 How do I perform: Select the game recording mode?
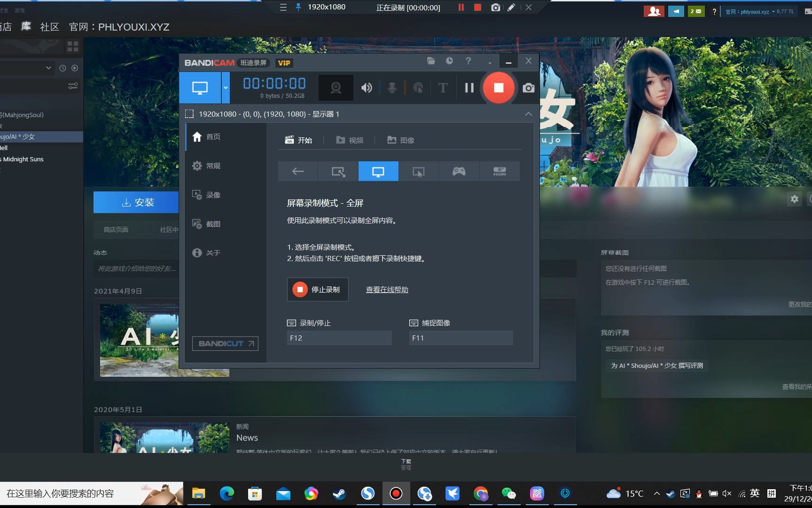point(459,171)
